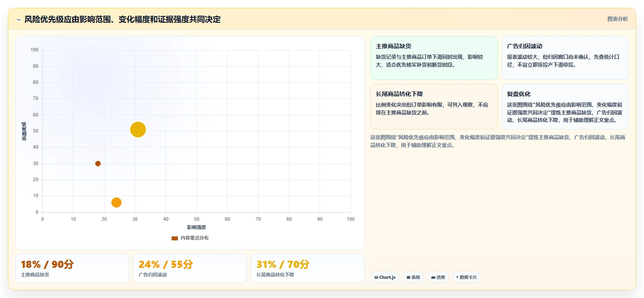Image resolution: width=644 pixels, height=298 pixels.
Task: Click the icon in the 进度 tag
Action: [433, 277]
